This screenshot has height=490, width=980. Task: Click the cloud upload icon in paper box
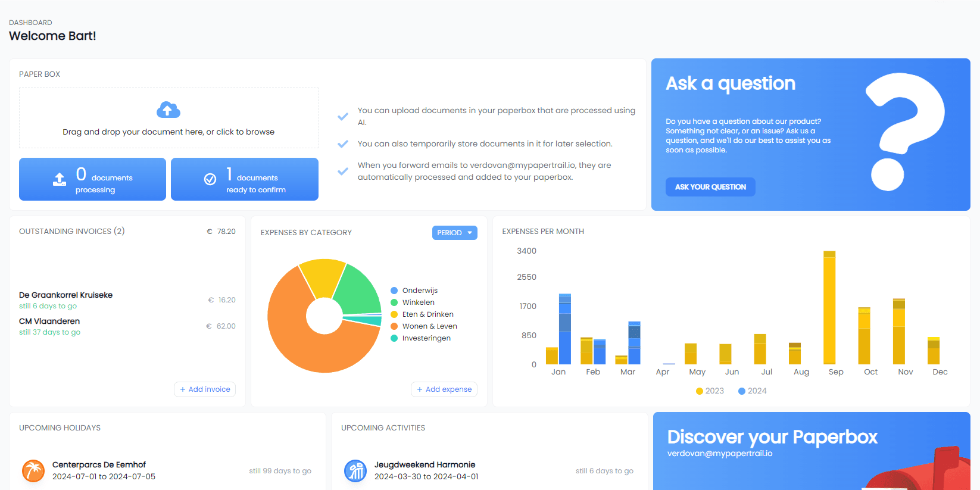168,110
